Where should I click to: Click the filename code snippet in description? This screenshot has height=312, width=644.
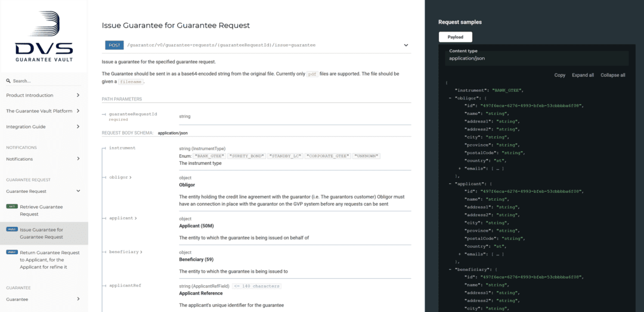pos(131,82)
